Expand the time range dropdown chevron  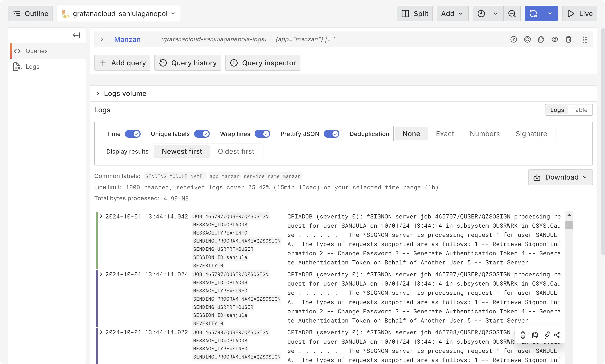tap(496, 13)
